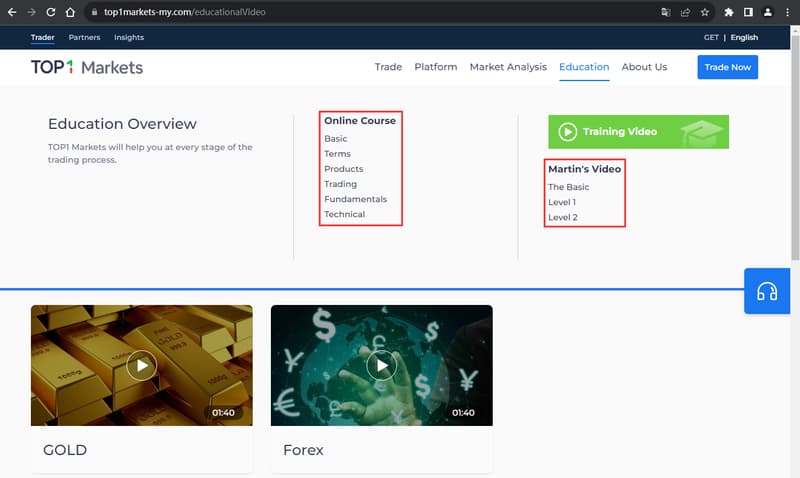Select the English language option
The width and height of the screenshot is (800, 478).
click(x=744, y=37)
